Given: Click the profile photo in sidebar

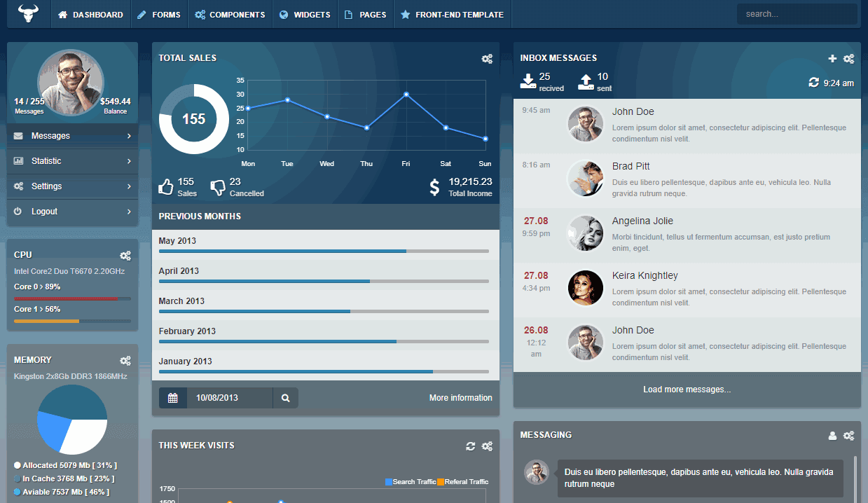Looking at the screenshot, I should [71, 82].
